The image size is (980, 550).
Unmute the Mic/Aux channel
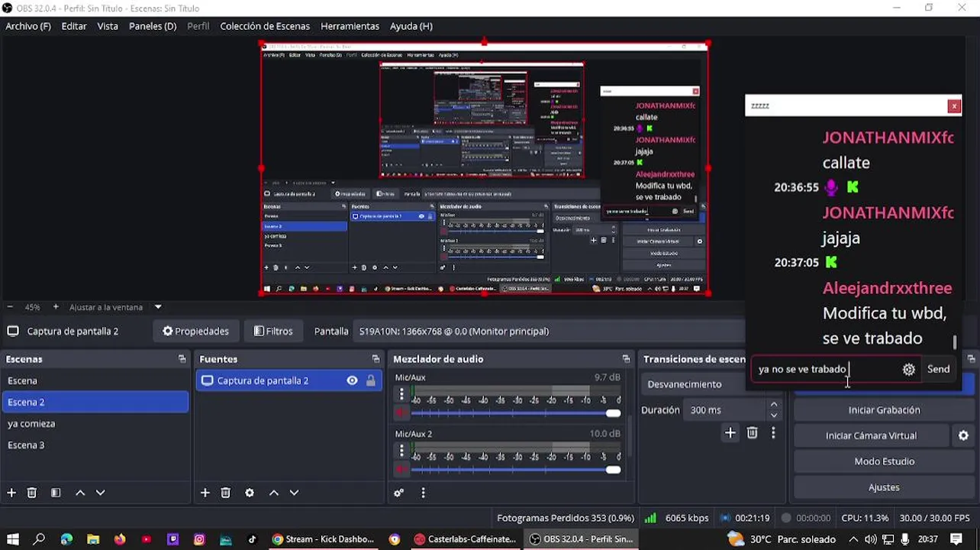(x=401, y=413)
